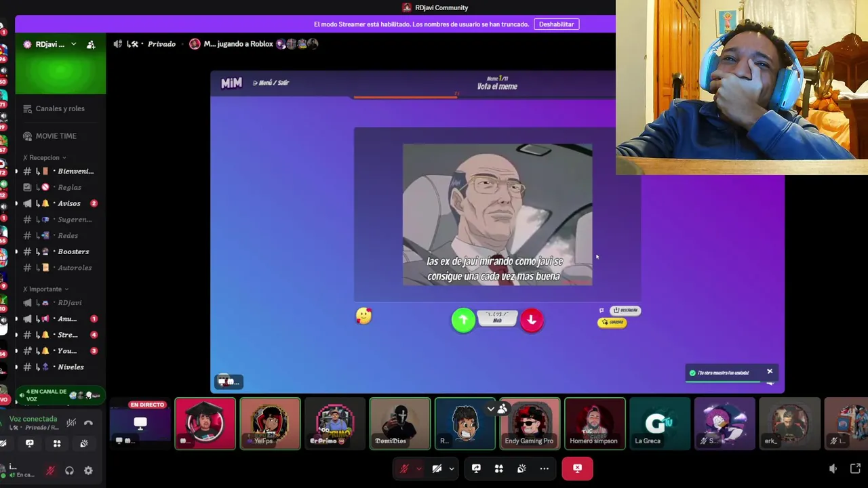Upvote the meme with green arrow

click(463, 320)
